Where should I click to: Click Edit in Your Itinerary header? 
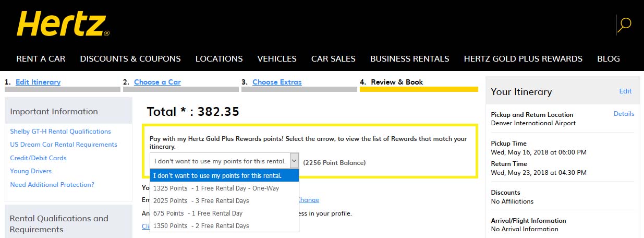click(625, 91)
